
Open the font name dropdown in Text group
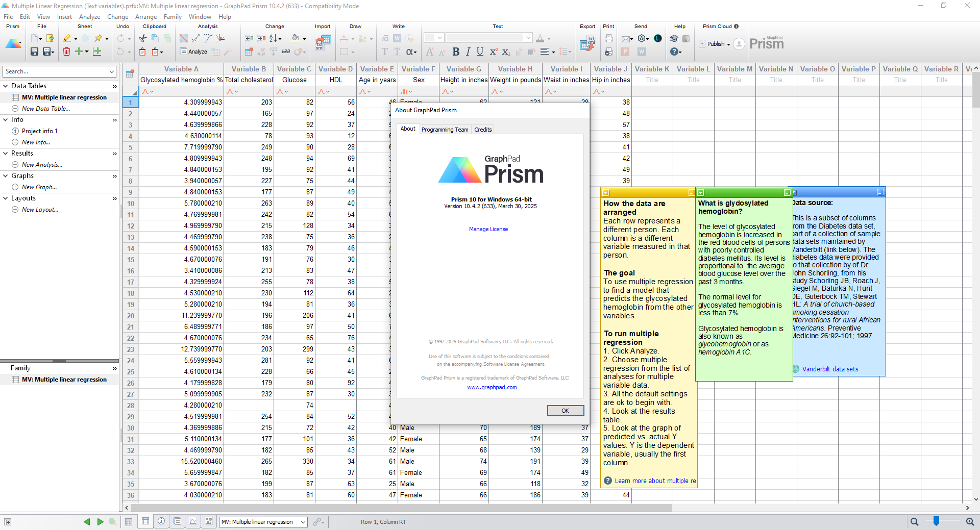528,38
